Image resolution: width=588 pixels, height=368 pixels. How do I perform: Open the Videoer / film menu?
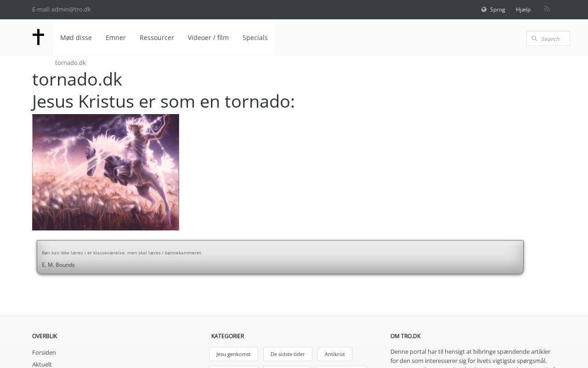point(208,38)
